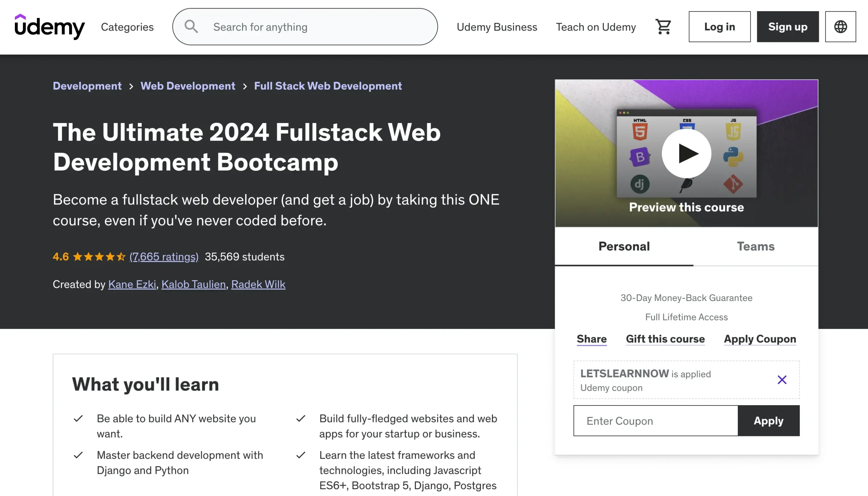Play the course preview video
Screen dimensions: 868x496
pyautogui.click(x=686, y=153)
